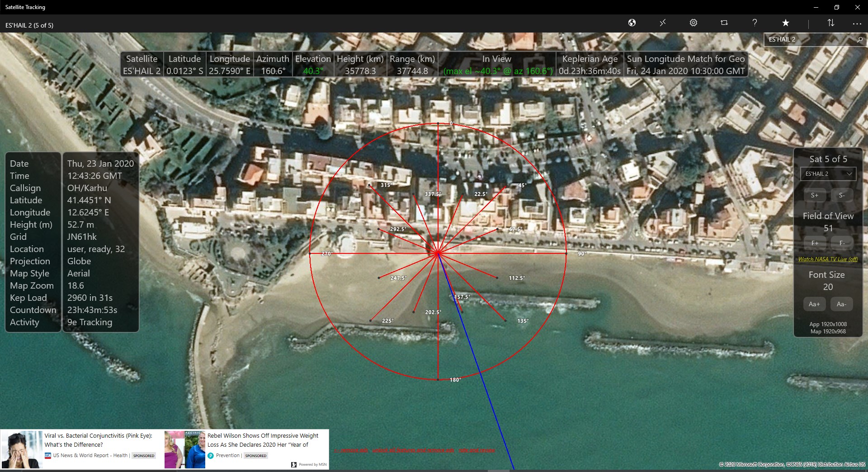Click the search magnifier icon

click(859, 40)
